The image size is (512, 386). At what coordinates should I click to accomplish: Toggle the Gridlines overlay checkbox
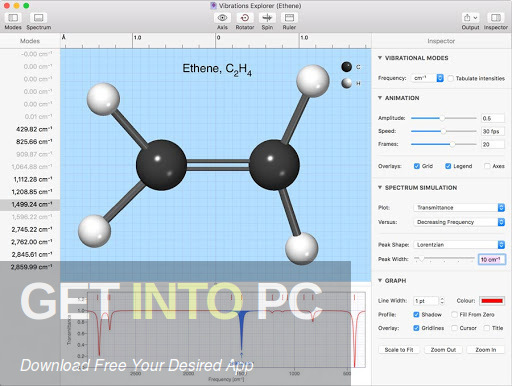tap(416, 328)
